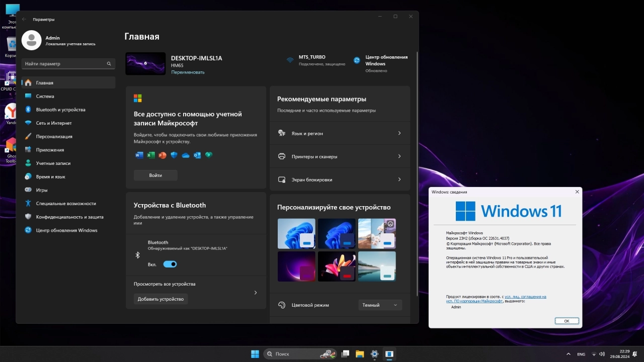
Task: Click the Settings window vertical scrollbar
Action: click(x=417, y=173)
